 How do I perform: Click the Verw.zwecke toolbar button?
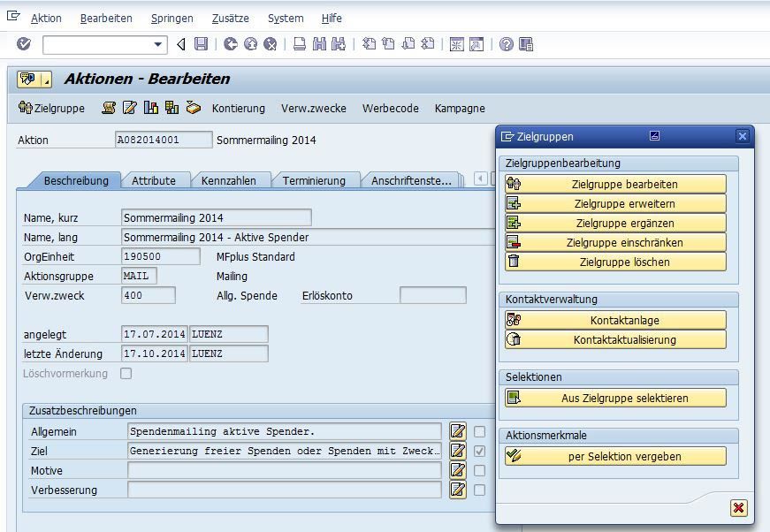click(313, 109)
